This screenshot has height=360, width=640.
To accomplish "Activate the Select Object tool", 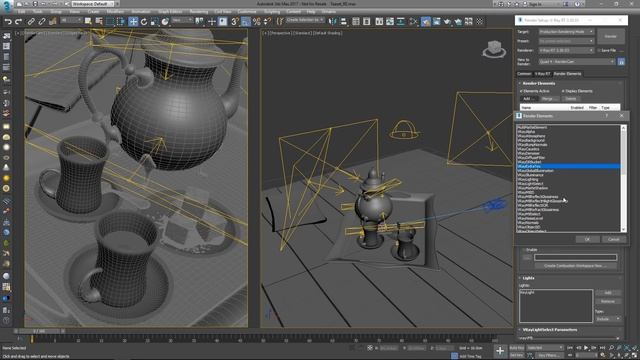I will click(x=88, y=21).
